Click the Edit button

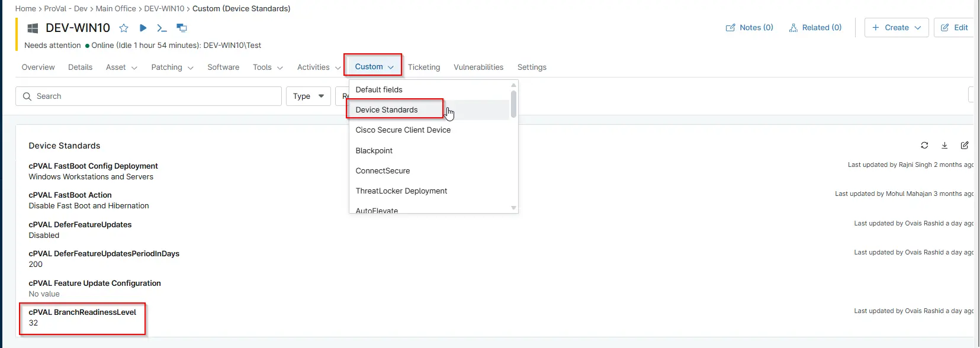coord(955,27)
